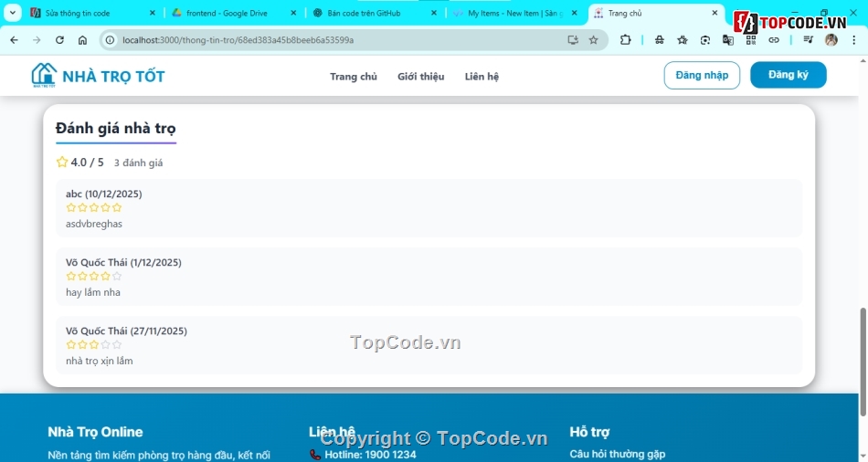
Task: Close the Trang chủ tab
Action: tap(715, 13)
